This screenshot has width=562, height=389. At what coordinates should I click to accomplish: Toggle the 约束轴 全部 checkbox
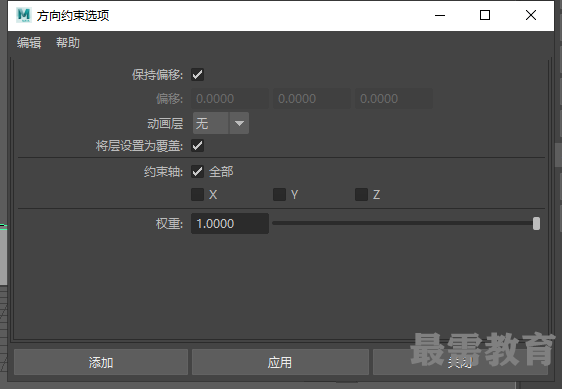[197, 171]
